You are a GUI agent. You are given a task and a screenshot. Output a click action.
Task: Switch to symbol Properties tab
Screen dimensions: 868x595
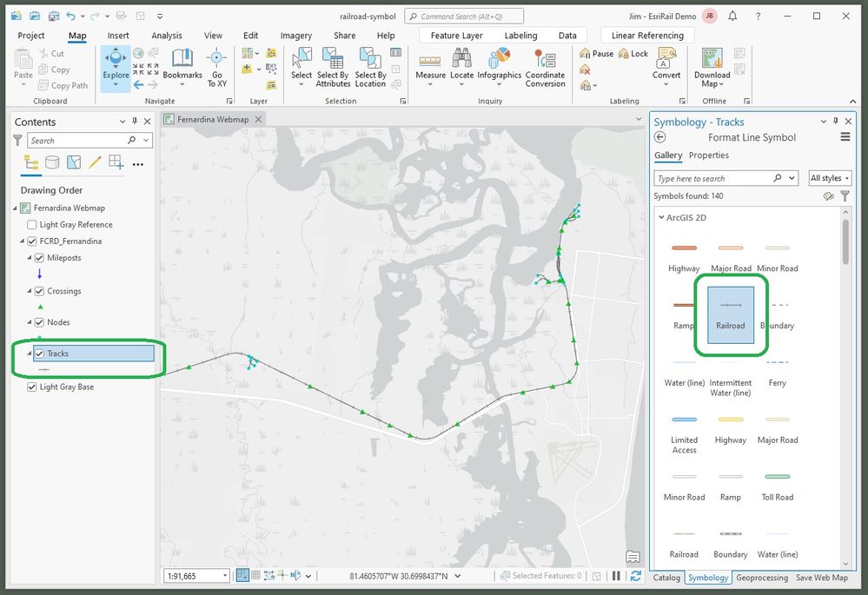709,155
